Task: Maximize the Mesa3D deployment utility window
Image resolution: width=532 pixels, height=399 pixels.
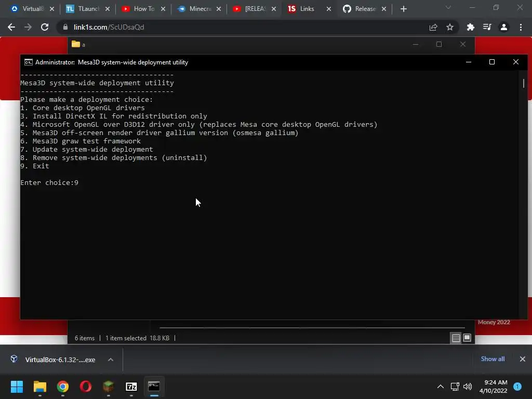Action: pyautogui.click(x=492, y=62)
